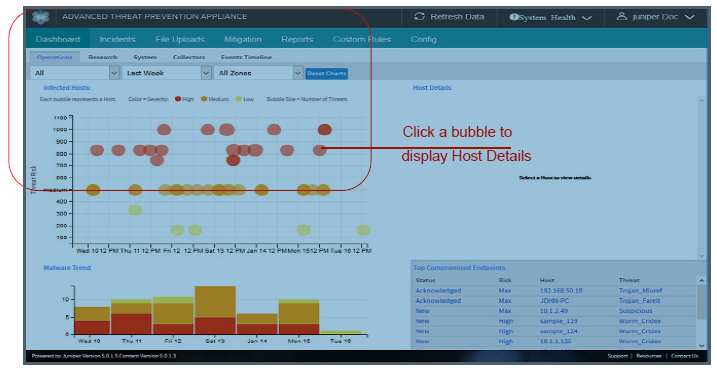Open the 'All Zones' dropdown
717x370 pixels.
(x=258, y=73)
